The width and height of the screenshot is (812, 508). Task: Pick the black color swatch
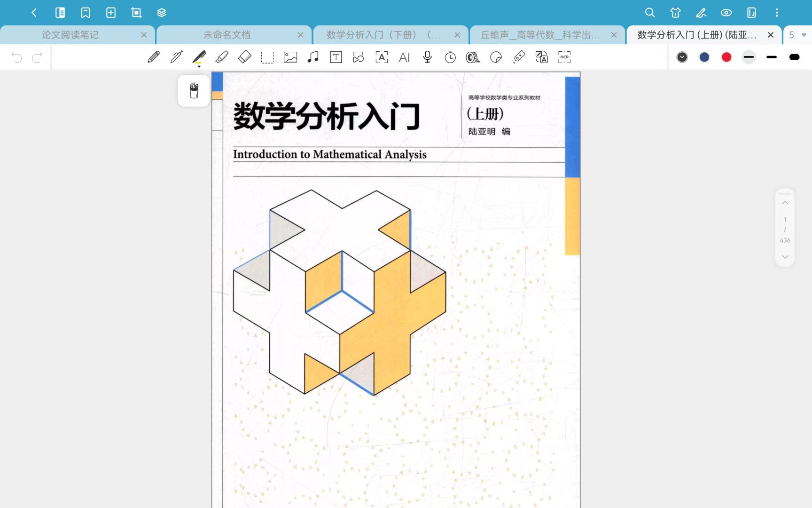[682, 57]
